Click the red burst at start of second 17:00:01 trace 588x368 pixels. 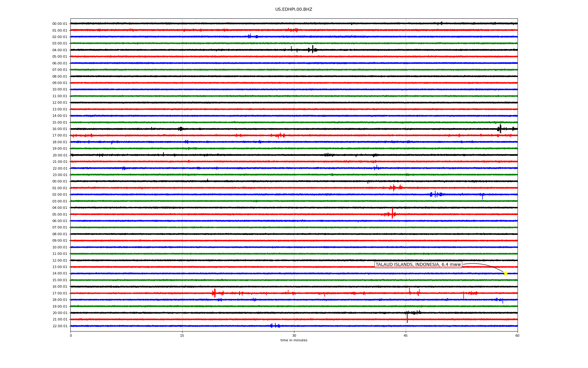214,293
